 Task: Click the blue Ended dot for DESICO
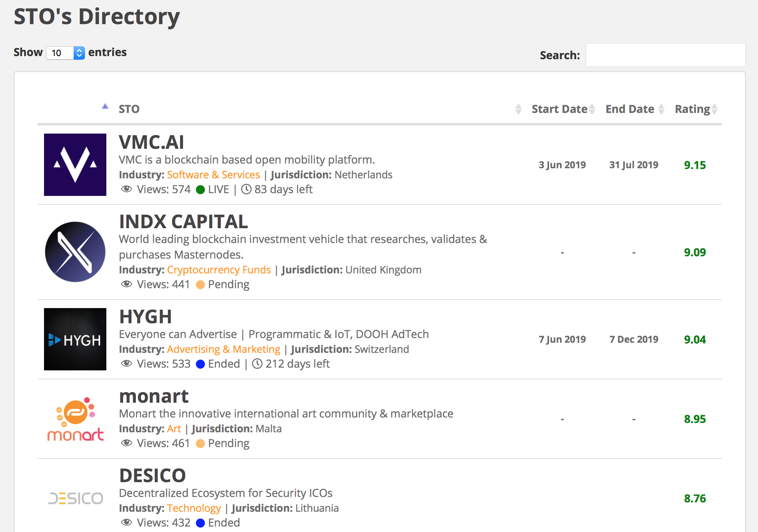(x=201, y=523)
